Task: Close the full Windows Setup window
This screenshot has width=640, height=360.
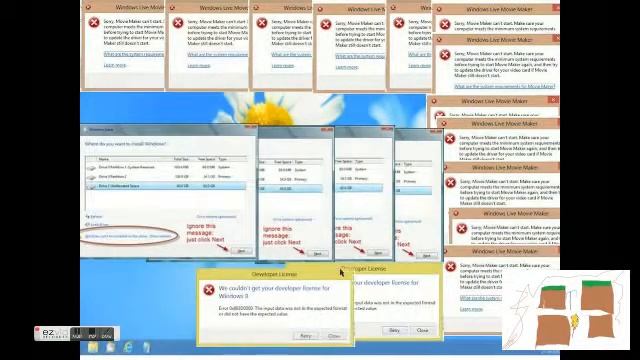Action: (251, 127)
